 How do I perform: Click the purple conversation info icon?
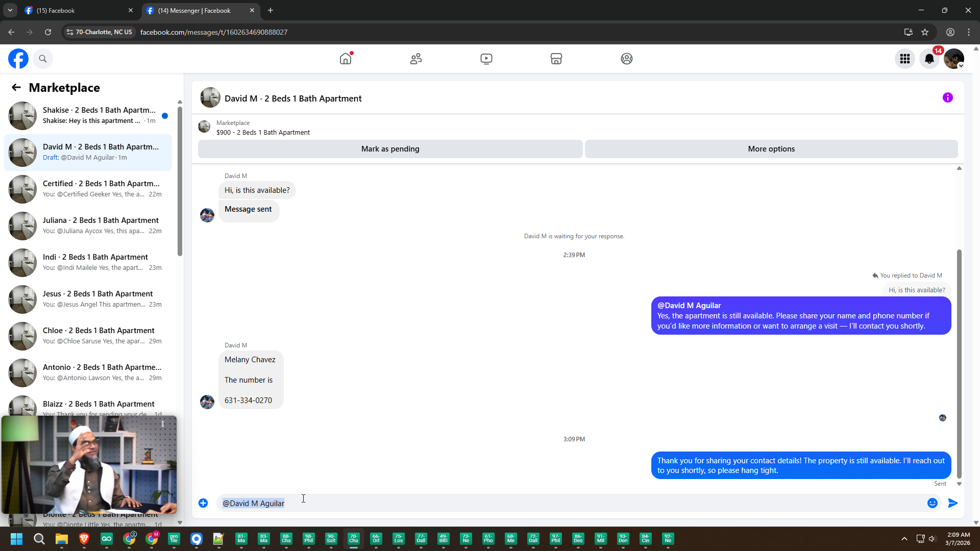[x=947, y=97]
